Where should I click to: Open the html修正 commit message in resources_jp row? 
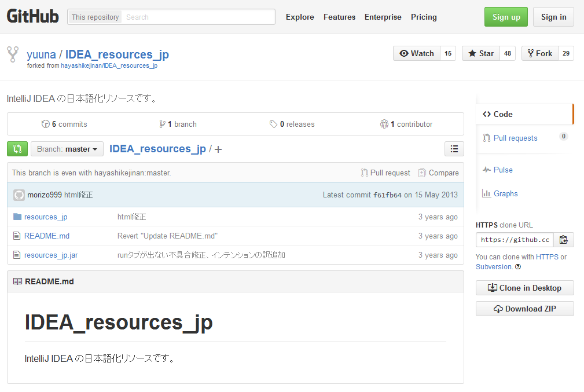(132, 217)
